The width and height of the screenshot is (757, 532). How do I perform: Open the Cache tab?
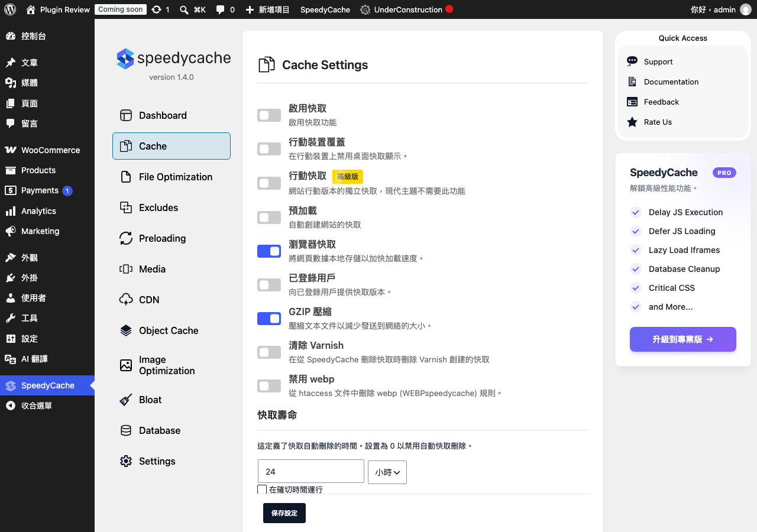pos(172,146)
